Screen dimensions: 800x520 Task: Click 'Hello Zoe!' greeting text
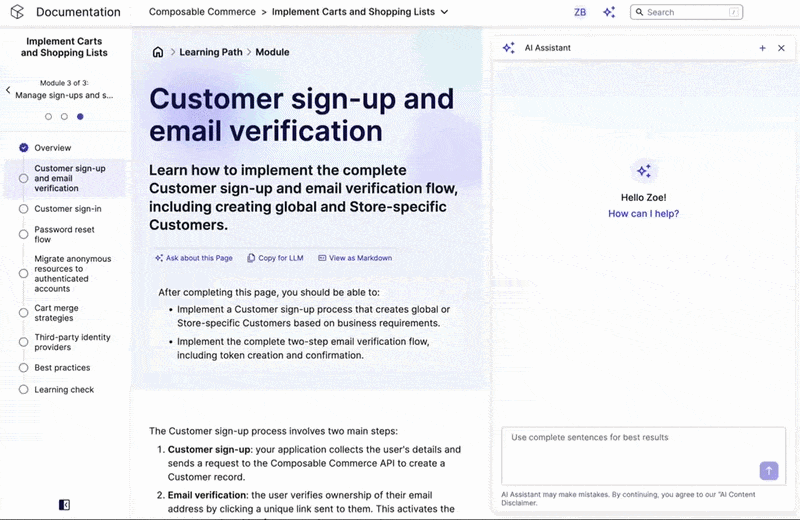point(643,197)
